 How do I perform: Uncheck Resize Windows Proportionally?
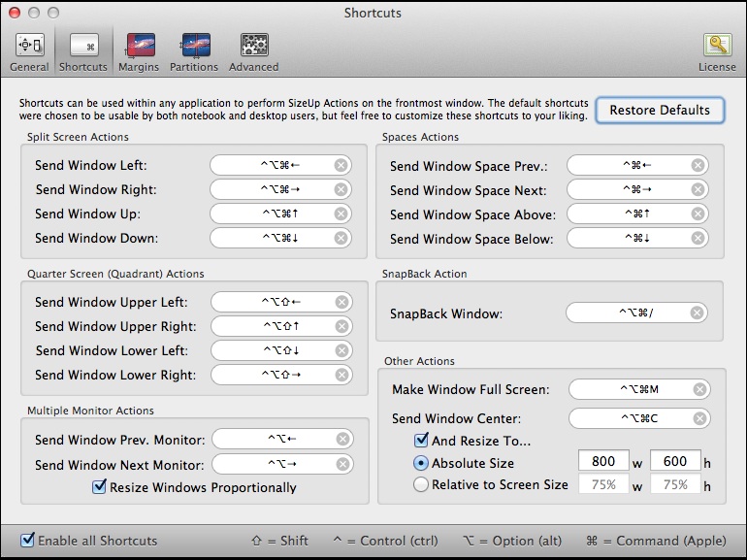click(99, 487)
